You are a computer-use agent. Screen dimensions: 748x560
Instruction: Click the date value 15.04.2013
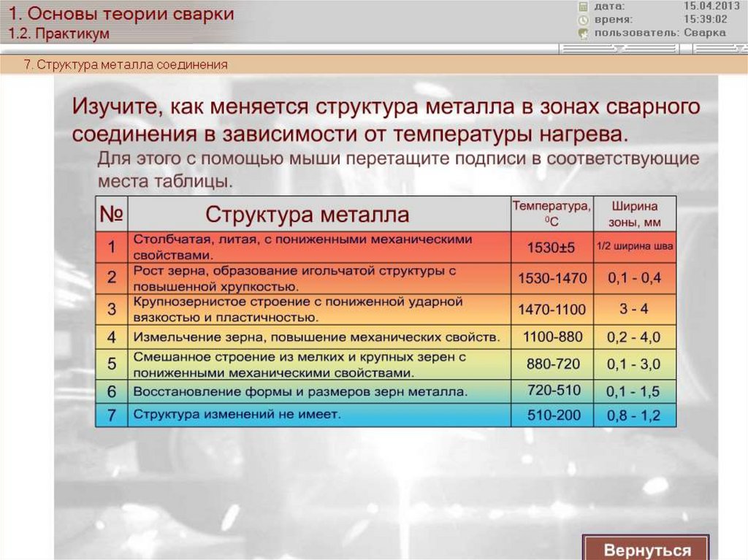click(711, 6)
